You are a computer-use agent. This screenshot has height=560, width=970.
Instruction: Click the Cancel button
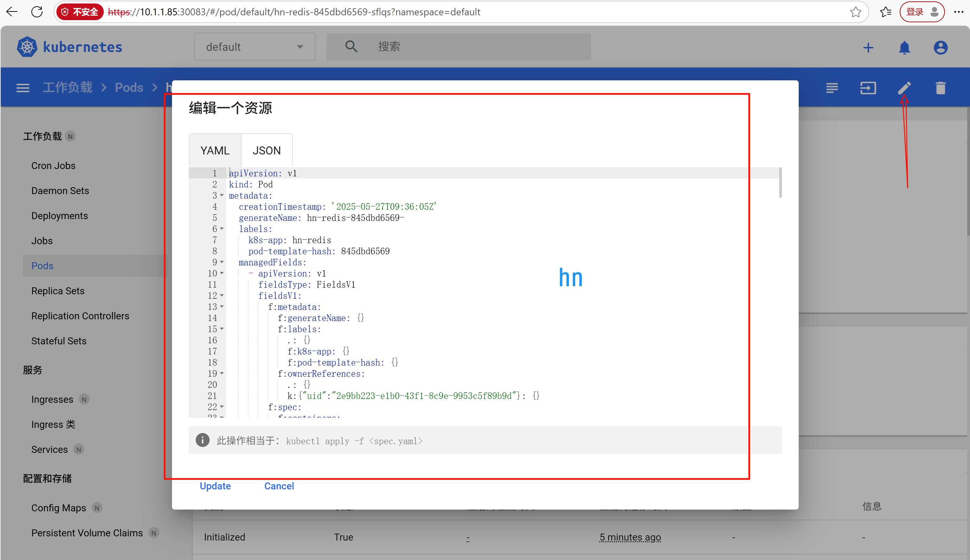point(279,486)
